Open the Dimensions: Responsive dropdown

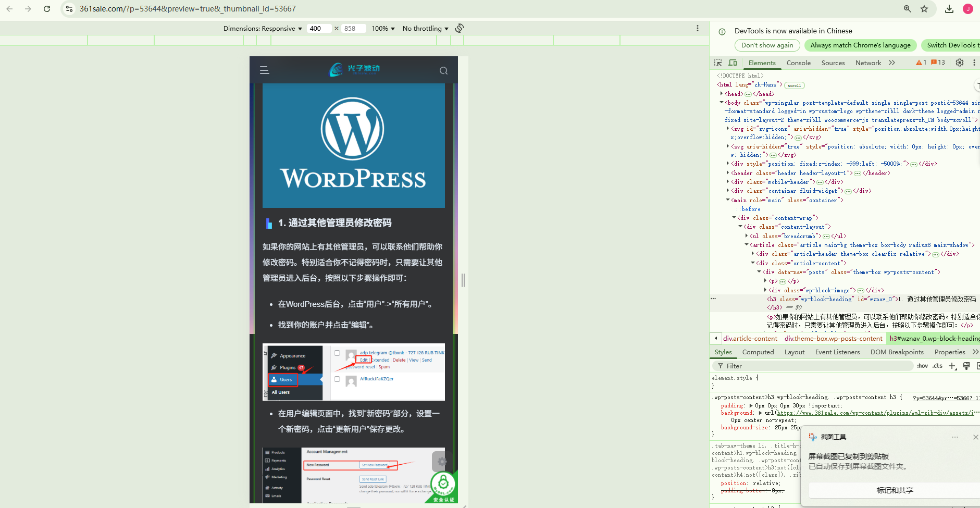click(263, 28)
